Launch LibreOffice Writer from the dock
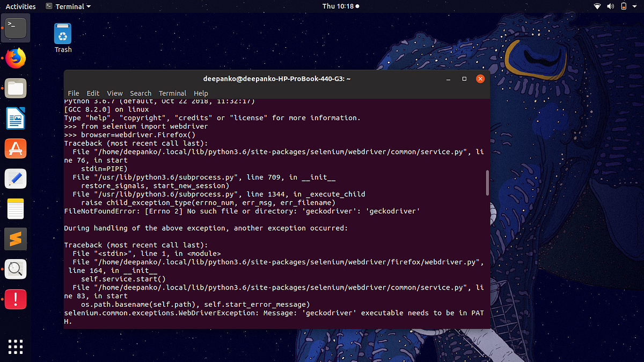 15,118
